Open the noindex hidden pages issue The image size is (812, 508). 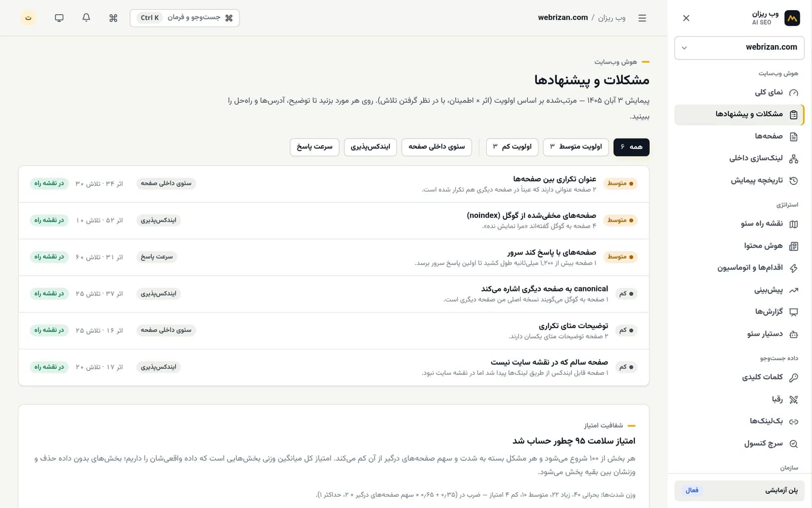[334, 220]
